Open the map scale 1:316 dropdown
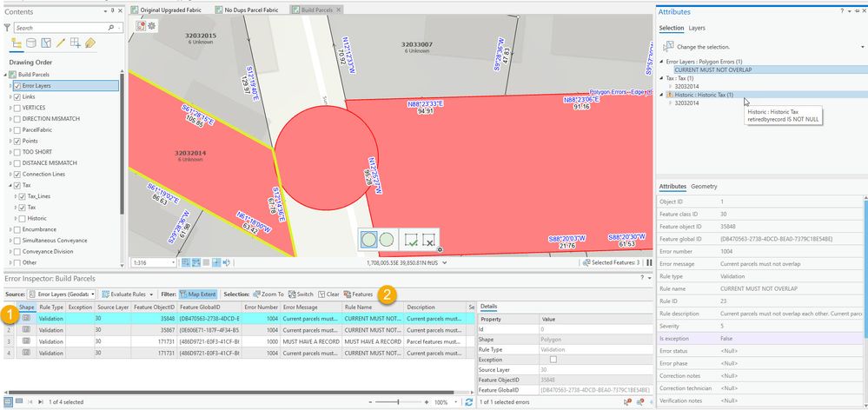This screenshot has width=868, height=410. [x=173, y=263]
